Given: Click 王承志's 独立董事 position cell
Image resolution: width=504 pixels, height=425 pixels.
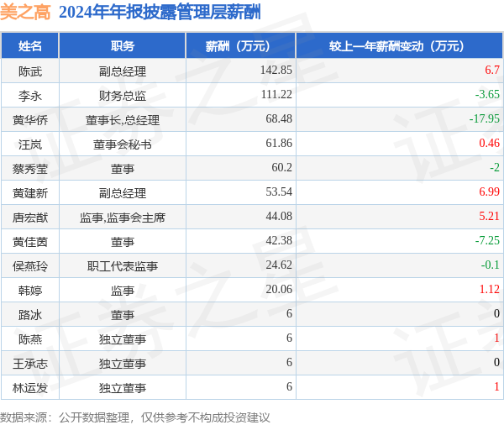Looking at the screenshot, I should click(x=123, y=364).
